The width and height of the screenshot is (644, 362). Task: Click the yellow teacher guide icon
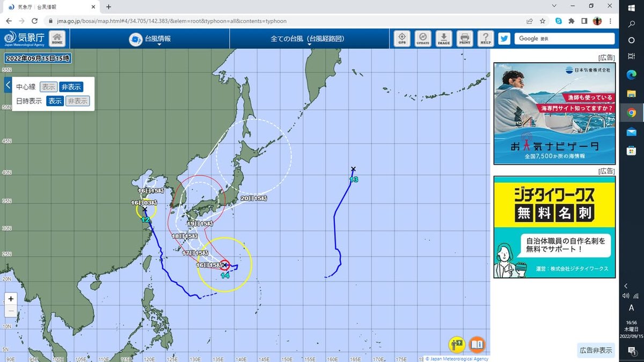[457, 344]
